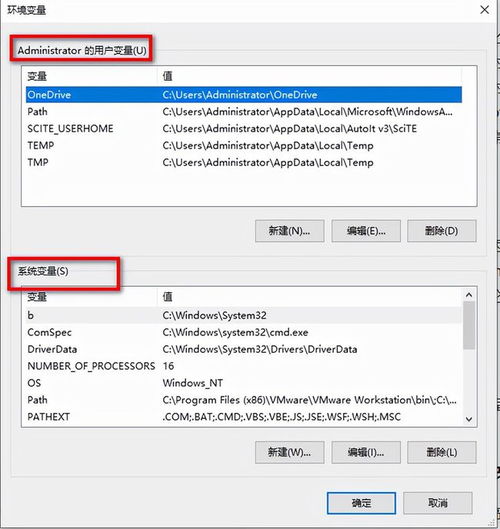Select the SCITE_USERHOME variable row
Screen dimensions: 500x529
244,129
